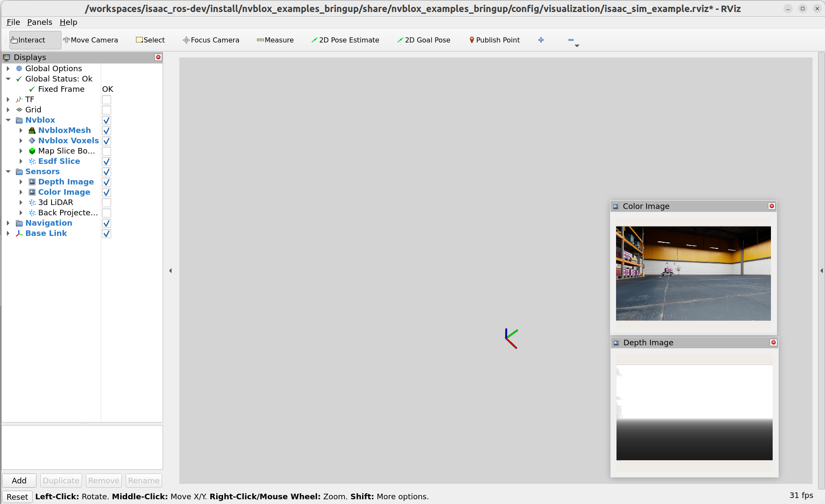The width and height of the screenshot is (825, 504).
Task: Collapse Displays panel with left-edge arrow
Action: [x=170, y=271]
